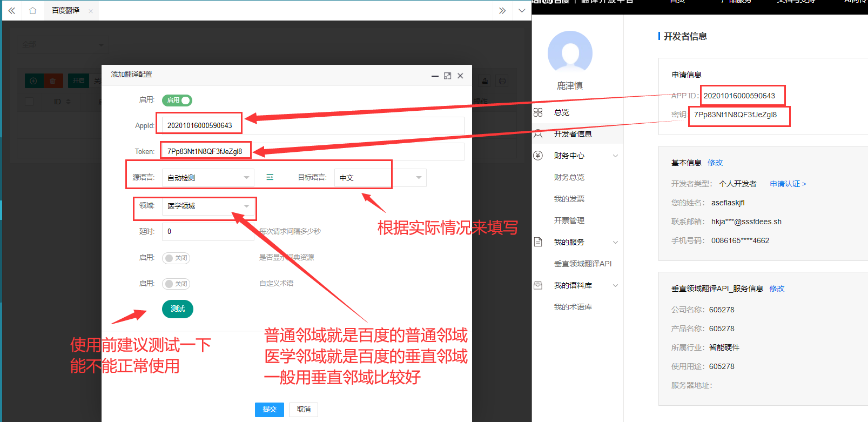Click the dimmed export icon behind the dialog
868x422 pixels.
(x=485, y=81)
